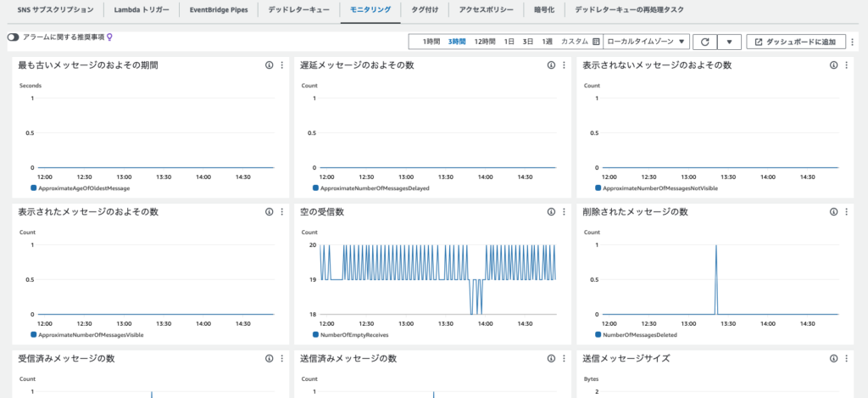The width and height of the screenshot is (868, 398).
Task: Click ApproximateNumberOfMessagesDelayed legend label
Action: click(x=376, y=188)
